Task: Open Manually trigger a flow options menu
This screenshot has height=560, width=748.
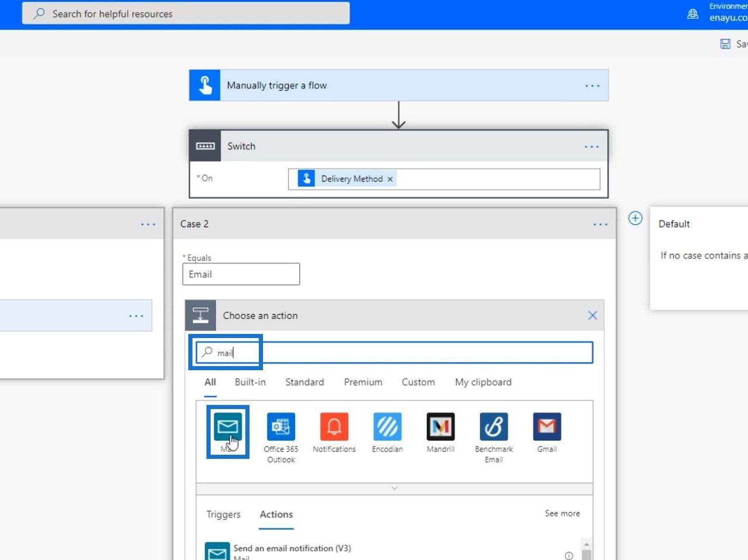Action: click(x=592, y=86)
